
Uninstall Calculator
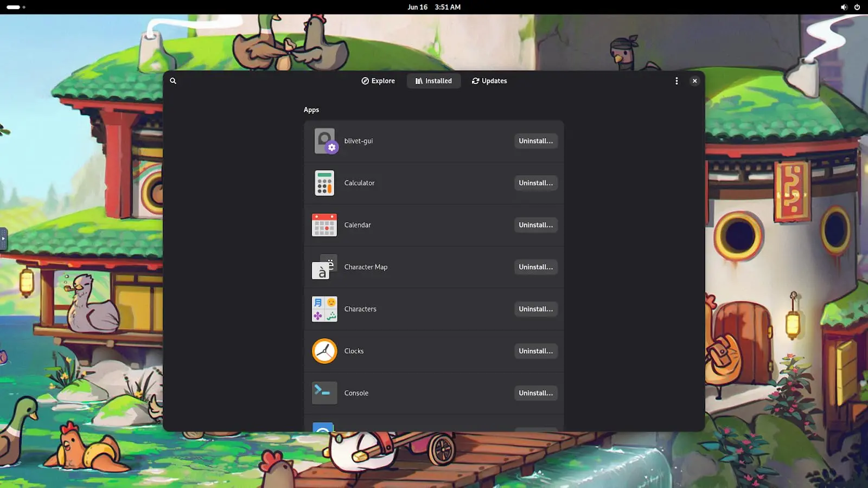point(535,183)
